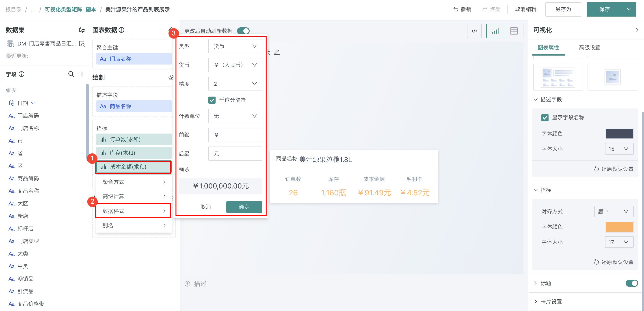644x311 pixels.
Task: Uncheck the thousands separator checkbox
Action: pyautogui.click(x=212, y=100)
